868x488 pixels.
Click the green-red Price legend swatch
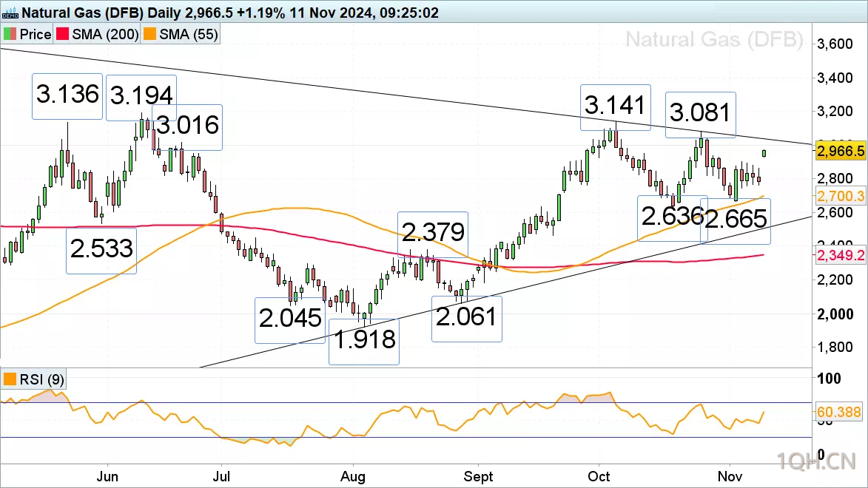pos(10,34)
